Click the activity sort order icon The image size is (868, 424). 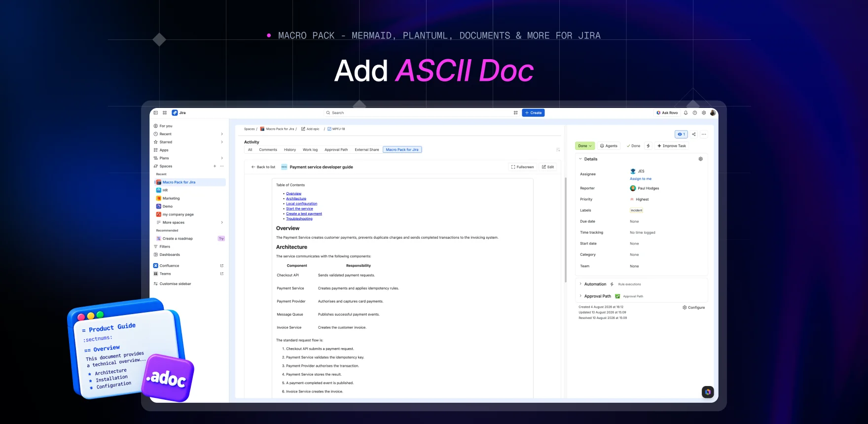point(558,150)
